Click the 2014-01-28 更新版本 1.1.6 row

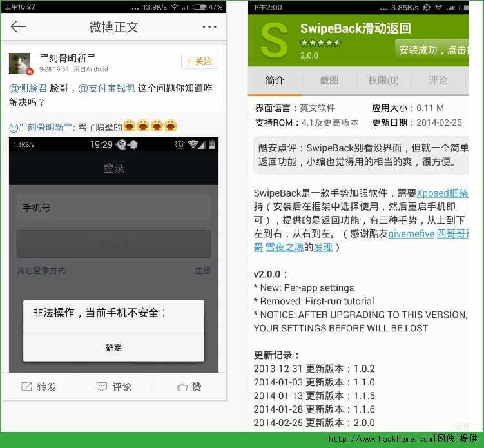coord(315,409)
